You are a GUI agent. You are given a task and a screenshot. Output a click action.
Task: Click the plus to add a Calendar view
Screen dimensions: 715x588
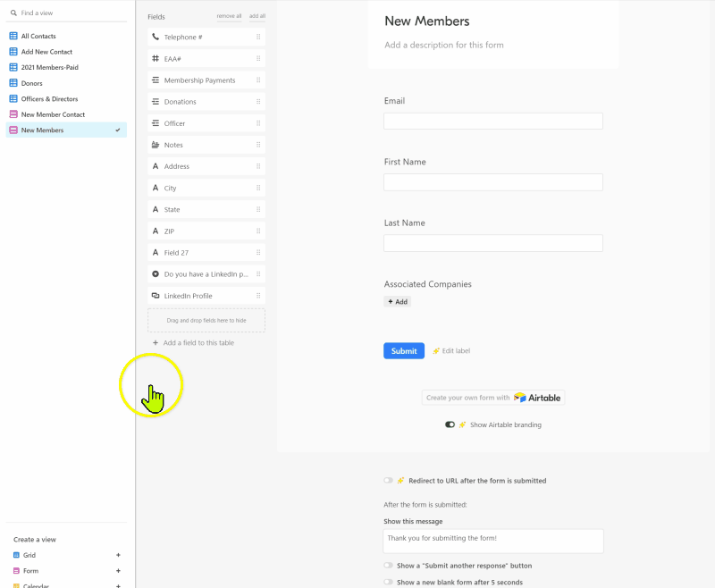pos(118,586)
